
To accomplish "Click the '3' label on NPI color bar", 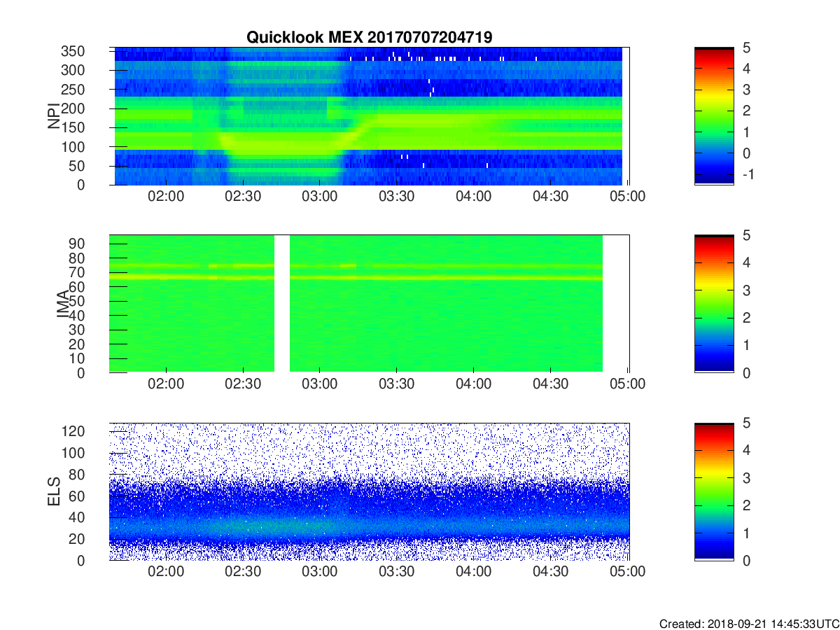I will pos(746,90).
